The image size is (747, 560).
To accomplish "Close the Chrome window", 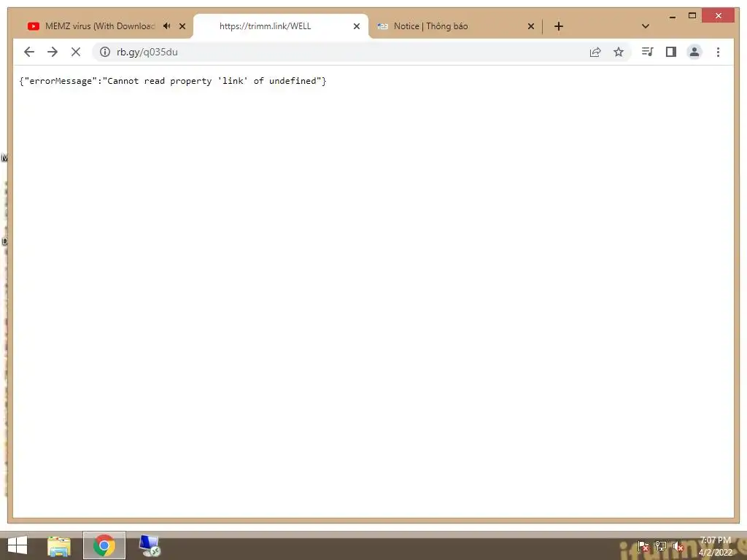I will coord(719,16).
